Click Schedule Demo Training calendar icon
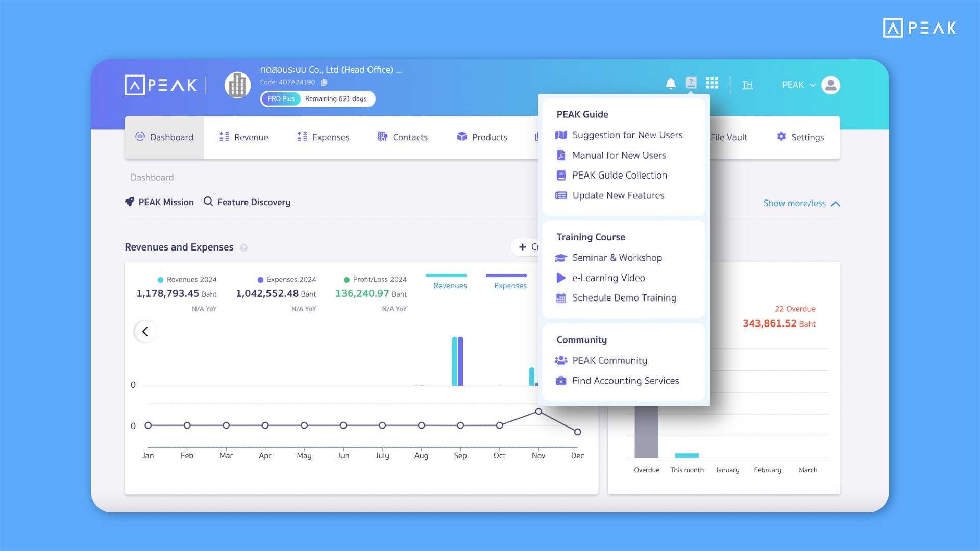Image resolution: width=980 pixels, height=551 pixels. (x=561, y=297)
